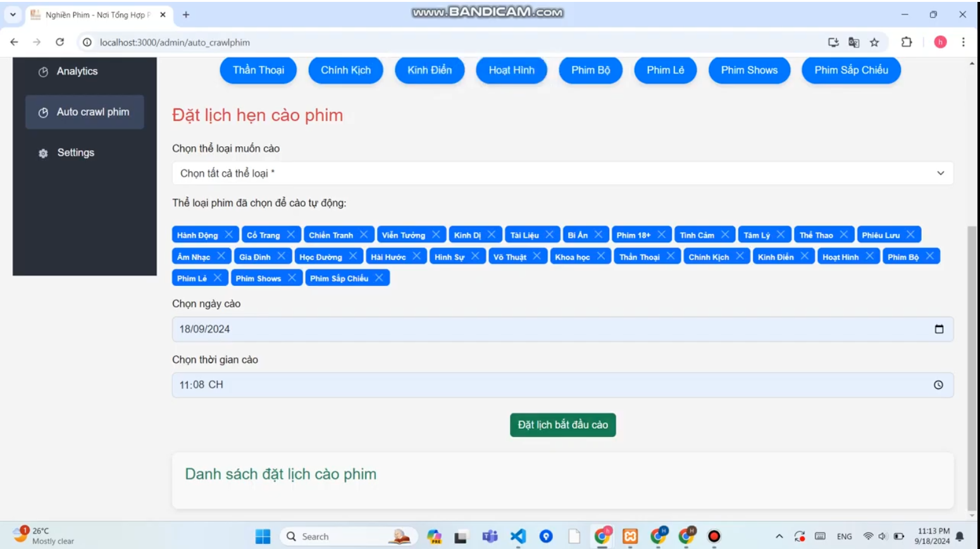Image resolution: width=980 pixels, height=549 pixels.
Task: Remove the Phim Shows tag
Action: [x=292, y=278]
